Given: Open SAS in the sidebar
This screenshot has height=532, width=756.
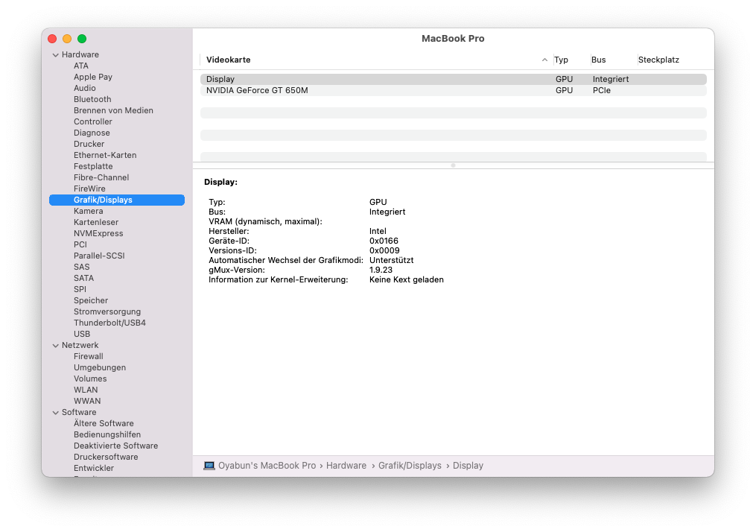Looking at the screenshot, I should coord(81,267).
